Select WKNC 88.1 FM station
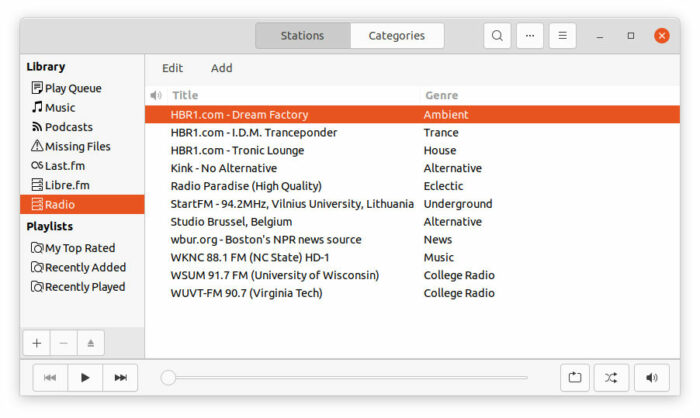700x418 pixels. pos(412,258)
